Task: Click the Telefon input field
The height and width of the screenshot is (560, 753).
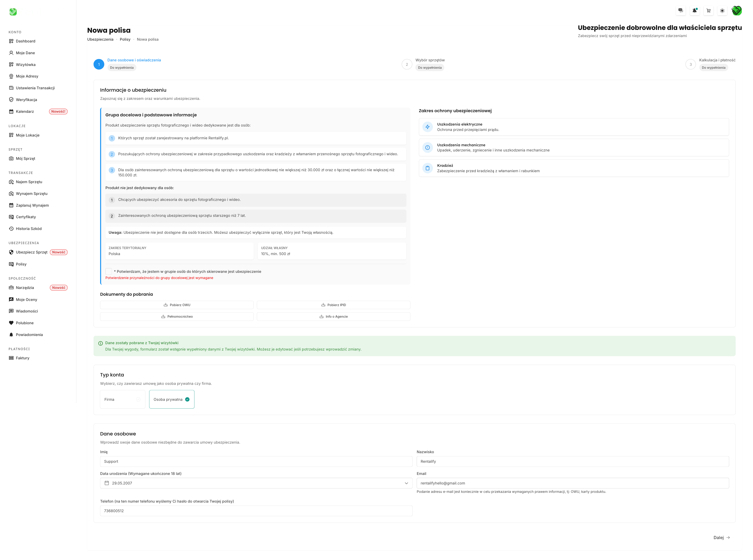Action: [256, 511]
